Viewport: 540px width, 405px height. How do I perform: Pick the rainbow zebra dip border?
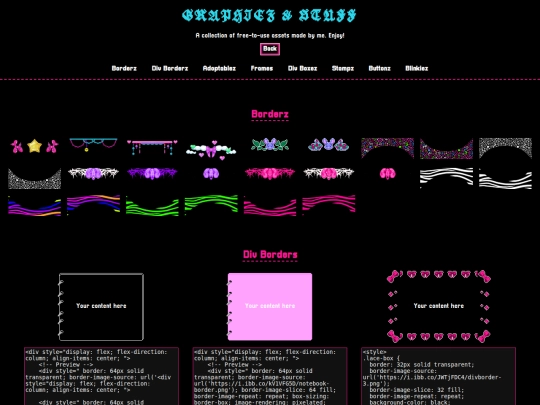pos(34,206)
